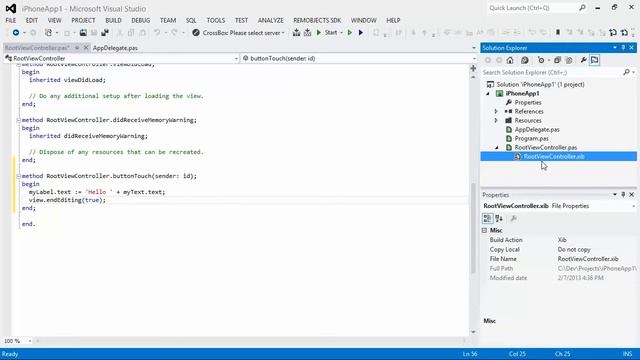640x360 pixels.
Task: Toggle pin on RootViewController.pas tab
Action: point(76,48)
